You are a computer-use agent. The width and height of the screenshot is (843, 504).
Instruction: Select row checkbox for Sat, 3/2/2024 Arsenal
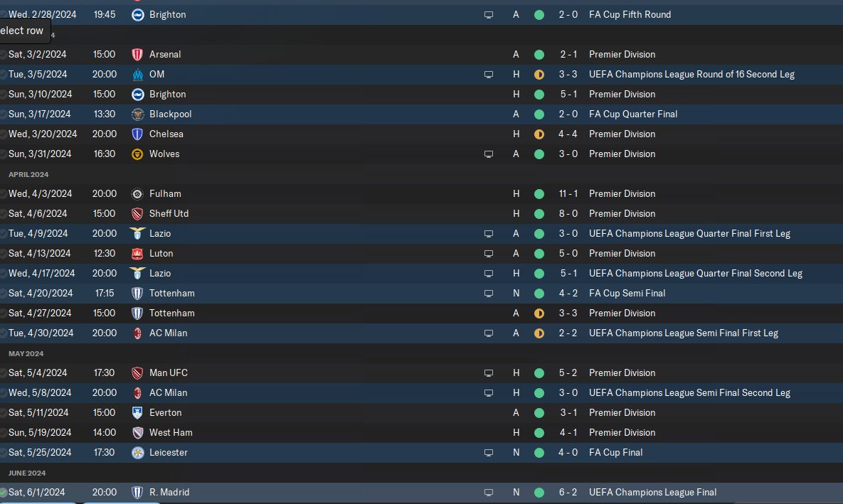4,54
